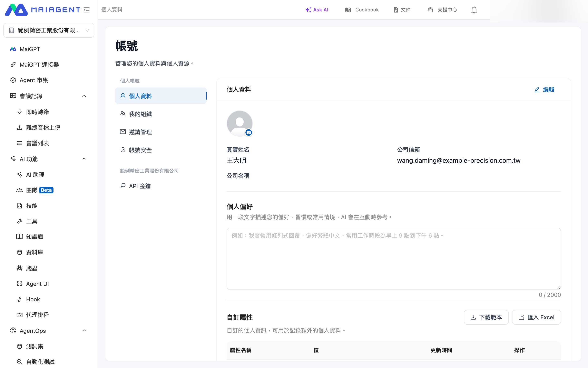The image size is (588, 368).
Task: Collapse the AgentOps section
Action: coord(84,331)
